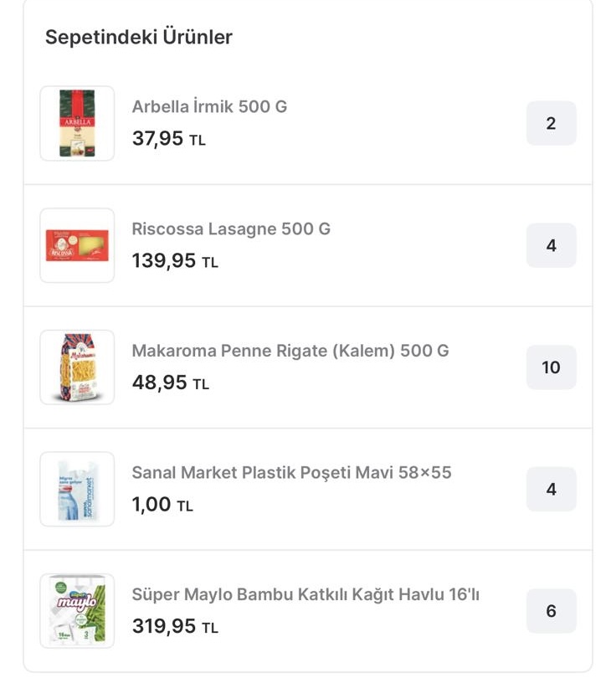Click the Arbella İrmik product image

click(77, 124)
